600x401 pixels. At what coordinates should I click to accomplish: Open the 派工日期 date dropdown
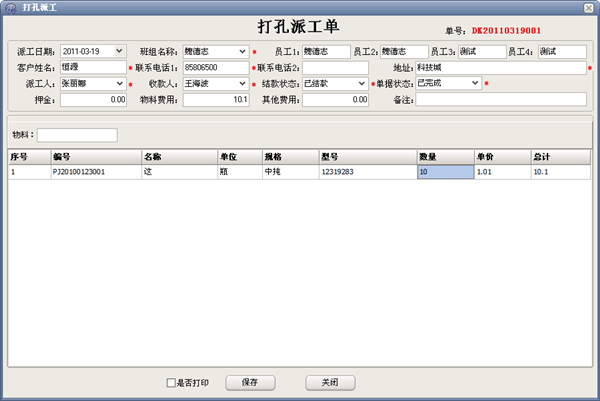click(x=120, y=51)
